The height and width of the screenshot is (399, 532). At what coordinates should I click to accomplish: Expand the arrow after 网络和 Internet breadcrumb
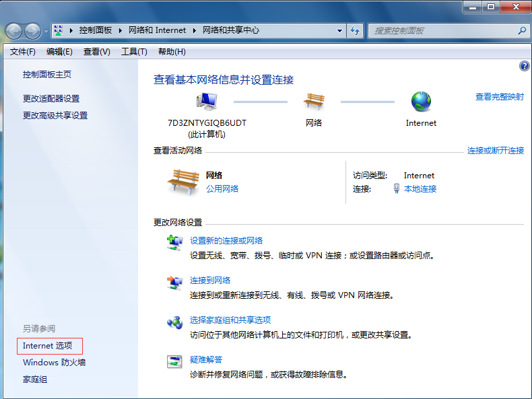click(x=195, y=30)
